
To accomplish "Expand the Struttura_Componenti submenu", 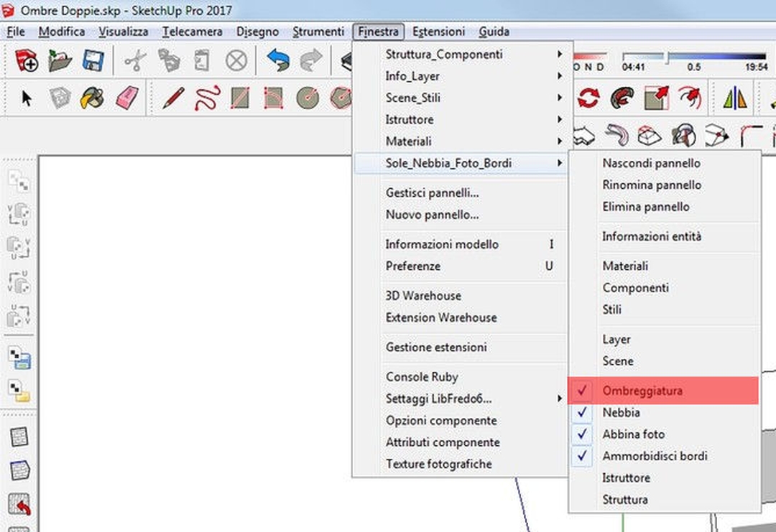I will pyautogui.click(x=461, y=55).
